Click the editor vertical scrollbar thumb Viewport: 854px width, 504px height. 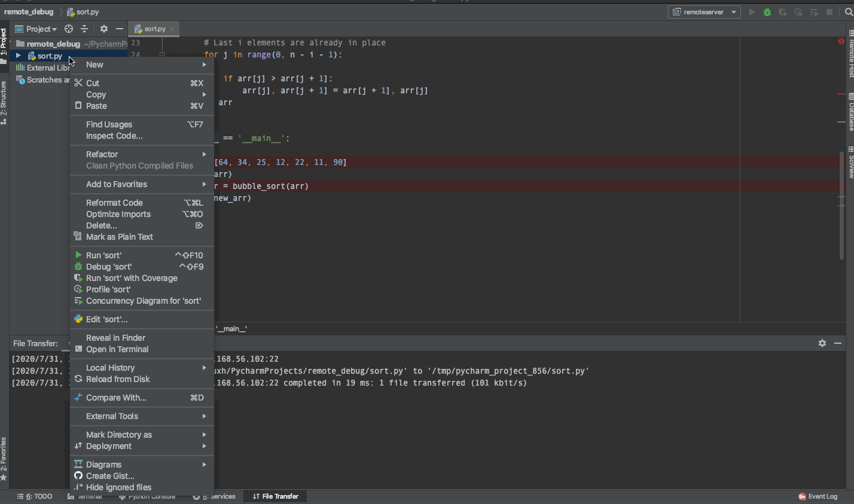pos(841,206)
